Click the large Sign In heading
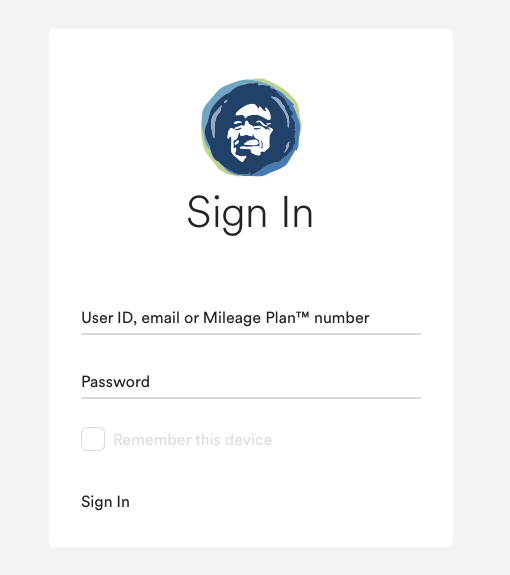 pos(250,214)
